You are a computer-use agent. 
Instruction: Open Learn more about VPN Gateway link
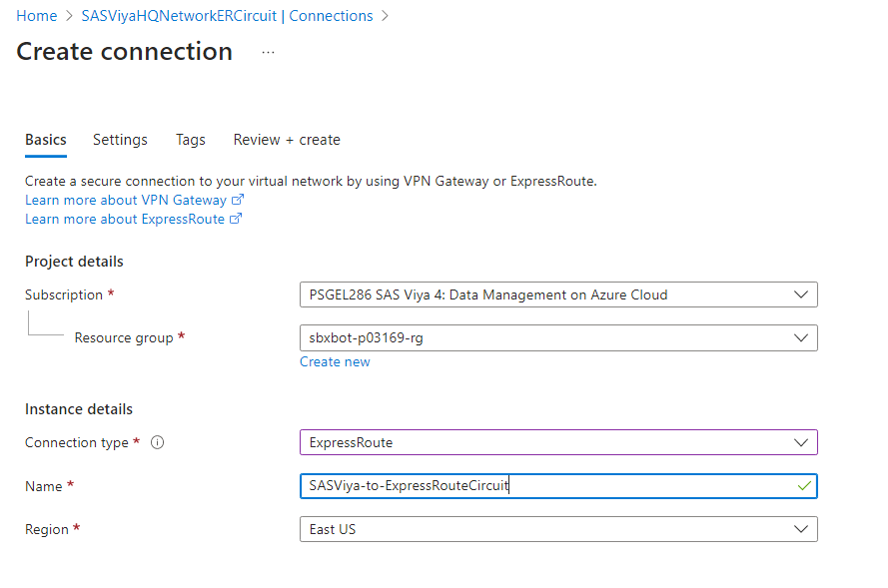click(126, 200)
